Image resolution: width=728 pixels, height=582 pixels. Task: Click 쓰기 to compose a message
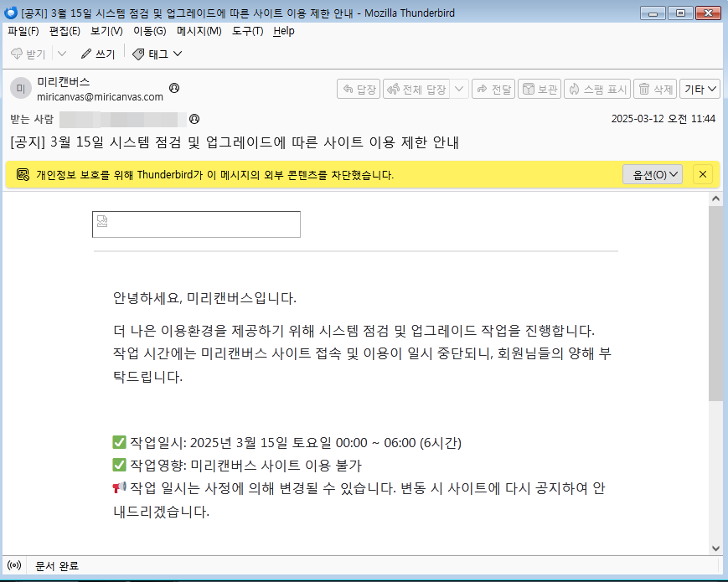[x=98, y=54]
